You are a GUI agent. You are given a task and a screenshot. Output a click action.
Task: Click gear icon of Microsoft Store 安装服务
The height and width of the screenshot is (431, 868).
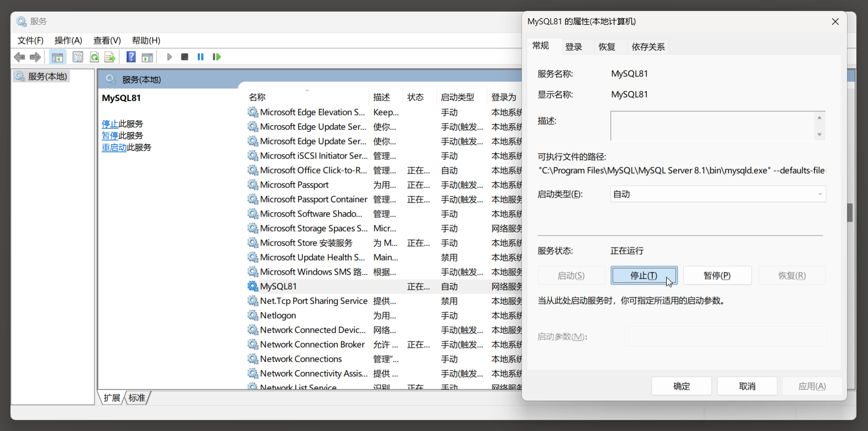pos(253,243)
